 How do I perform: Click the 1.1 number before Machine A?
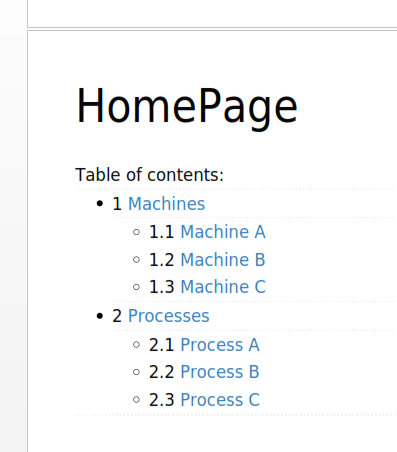tap(162, 232)
